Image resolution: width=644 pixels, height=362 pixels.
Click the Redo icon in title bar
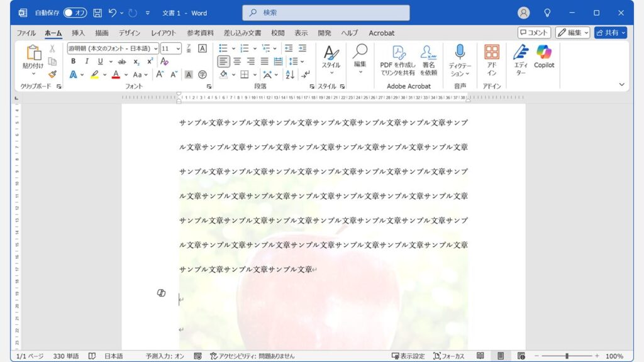[x=132, y=13]
